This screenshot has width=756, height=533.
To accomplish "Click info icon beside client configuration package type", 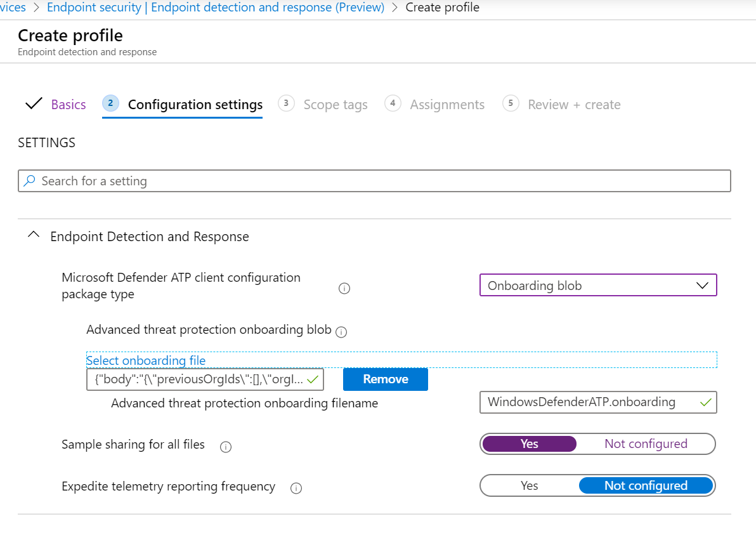I will click(x=344, y=289).
